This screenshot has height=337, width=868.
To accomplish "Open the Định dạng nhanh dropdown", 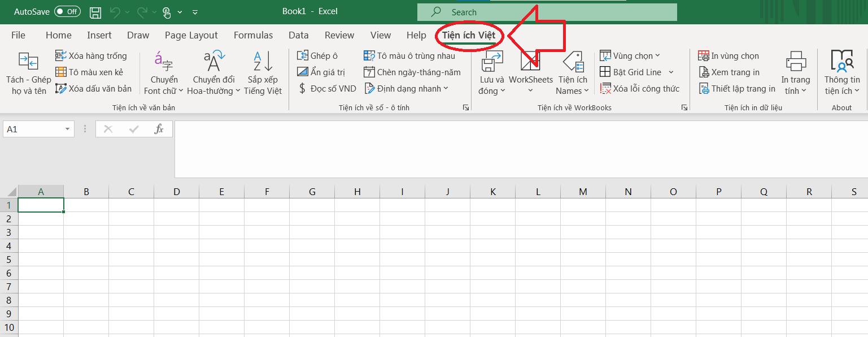I will (x=406, y=89).
